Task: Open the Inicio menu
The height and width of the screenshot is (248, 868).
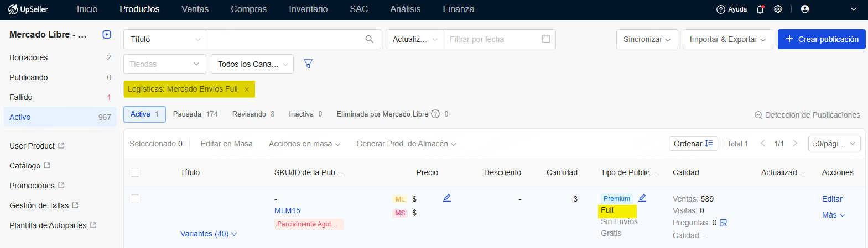Action: click(x=87, y=9)
